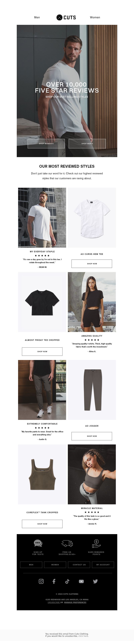The width and height of the screenshot is (134, 644).
Task: Shop Now for Almost Friday Tee Cropped
Action: tap(42, 351)
